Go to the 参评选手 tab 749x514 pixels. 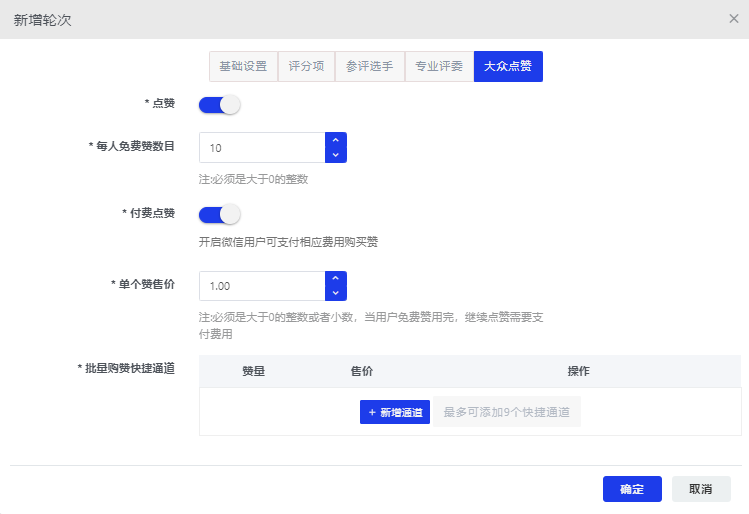pos(370,66)
